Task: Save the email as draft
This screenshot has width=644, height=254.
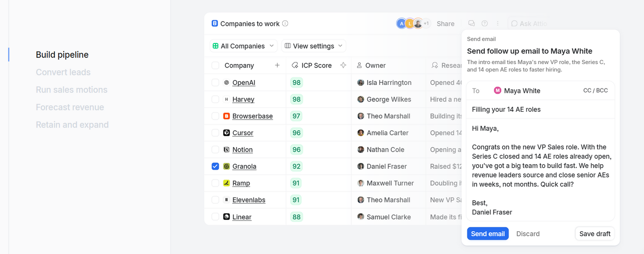Action: point(595,234)
